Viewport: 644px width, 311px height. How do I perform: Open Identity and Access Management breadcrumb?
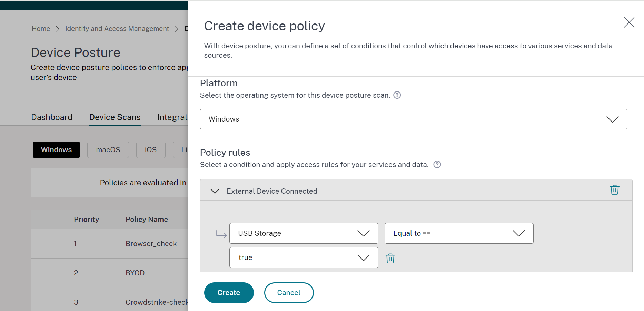[x=117, y=29]
